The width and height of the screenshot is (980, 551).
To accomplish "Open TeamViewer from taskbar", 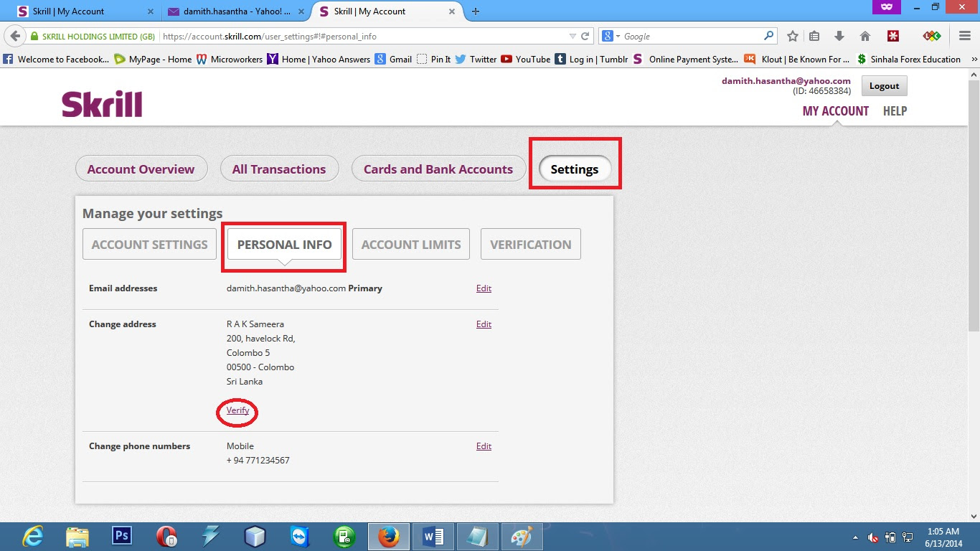I will 300,537.
